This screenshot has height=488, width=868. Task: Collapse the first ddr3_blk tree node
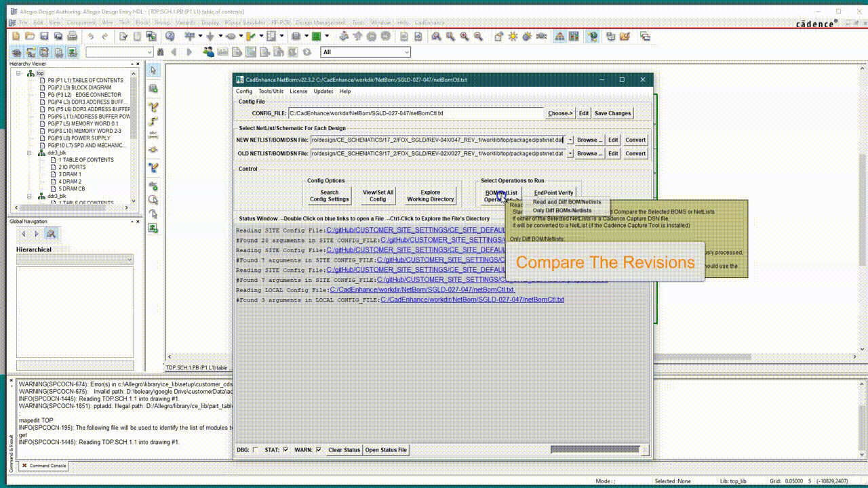(29, 152)
